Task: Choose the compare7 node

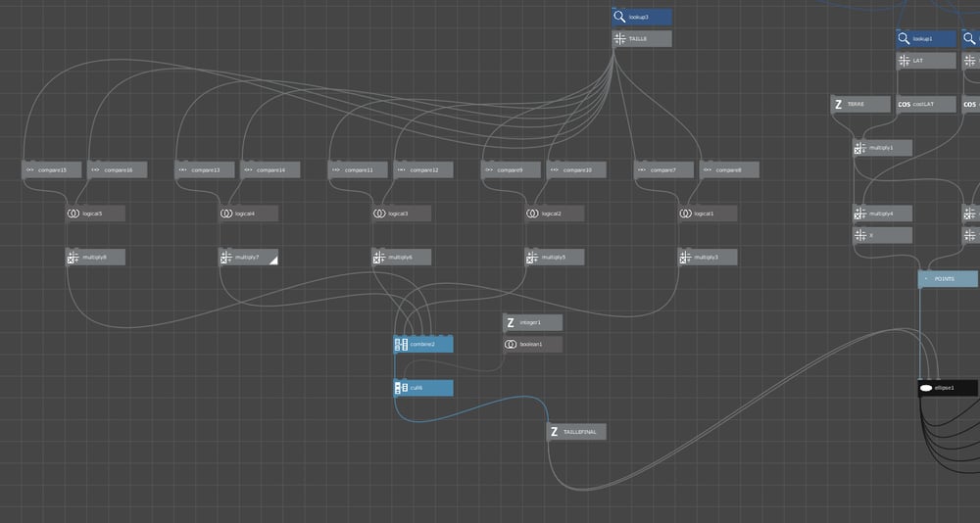Action: [664, 170]
